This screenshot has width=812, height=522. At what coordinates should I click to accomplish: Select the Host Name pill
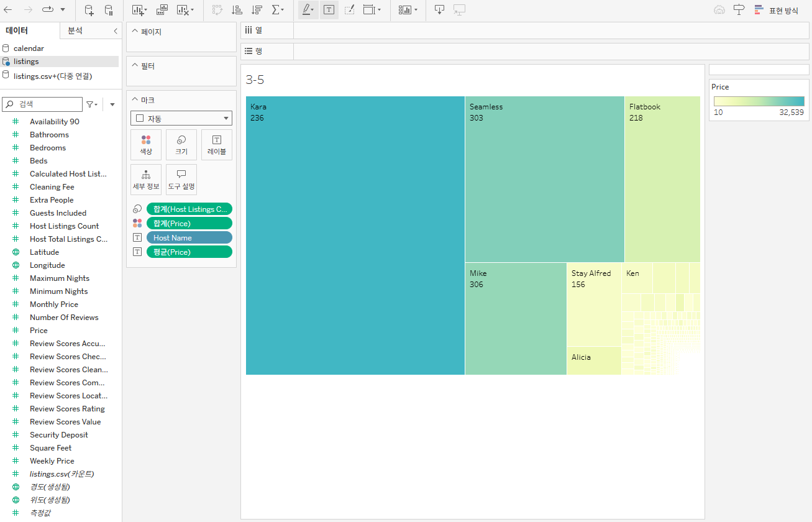point(189,237)
